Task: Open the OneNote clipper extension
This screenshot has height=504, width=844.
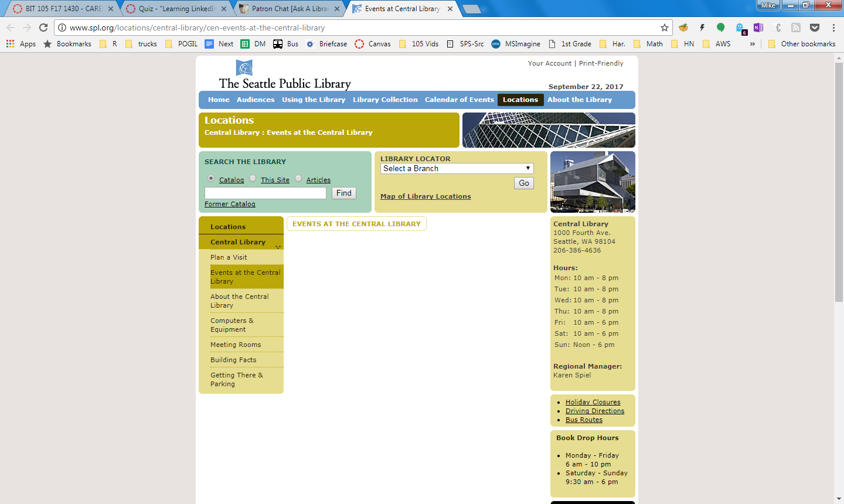Action: pos(758,28)
